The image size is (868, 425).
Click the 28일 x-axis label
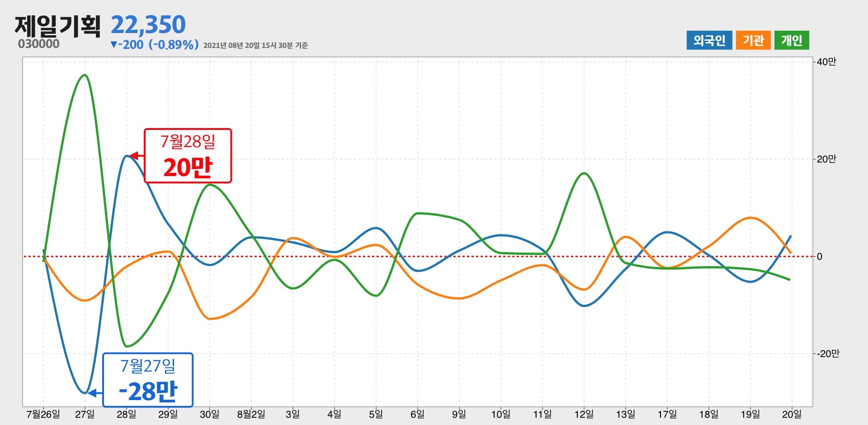(127, 414)
